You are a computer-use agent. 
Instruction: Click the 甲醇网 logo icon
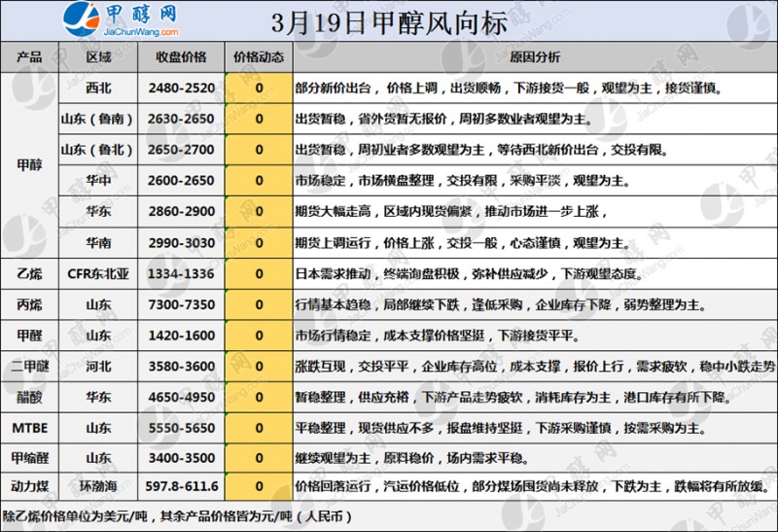tap(83, 18)
